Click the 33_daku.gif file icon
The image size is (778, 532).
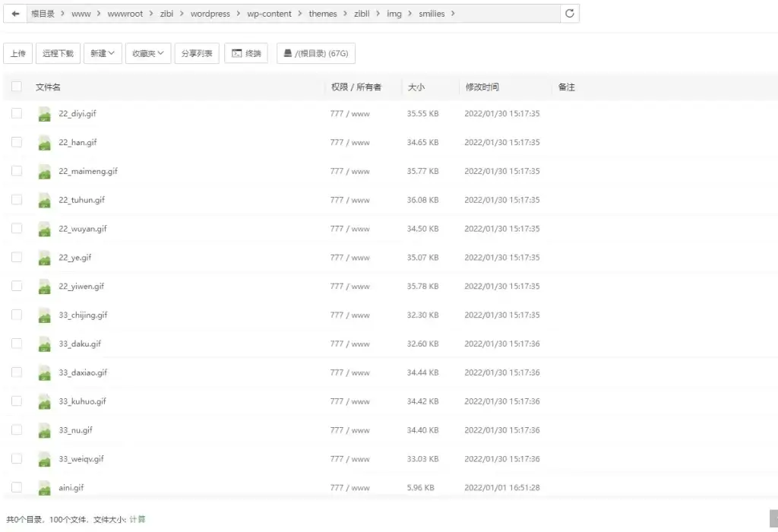tap(44, 344)
